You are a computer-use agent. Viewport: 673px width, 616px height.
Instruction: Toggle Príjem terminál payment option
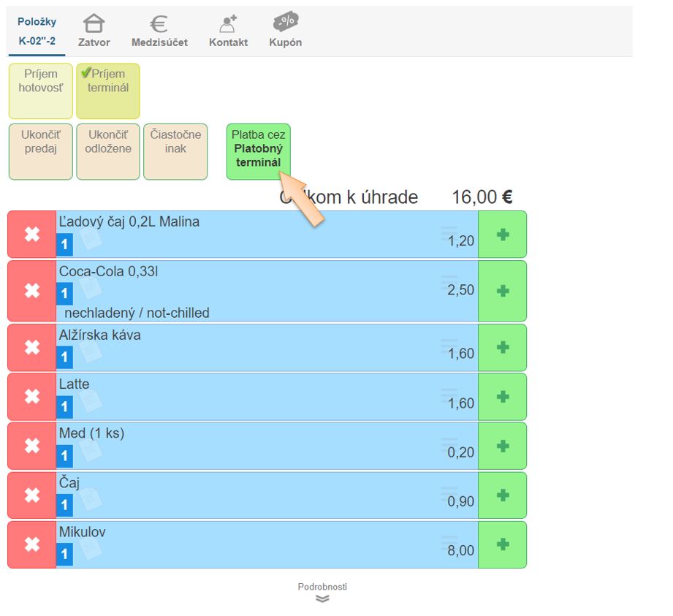[x=108, y=91]
